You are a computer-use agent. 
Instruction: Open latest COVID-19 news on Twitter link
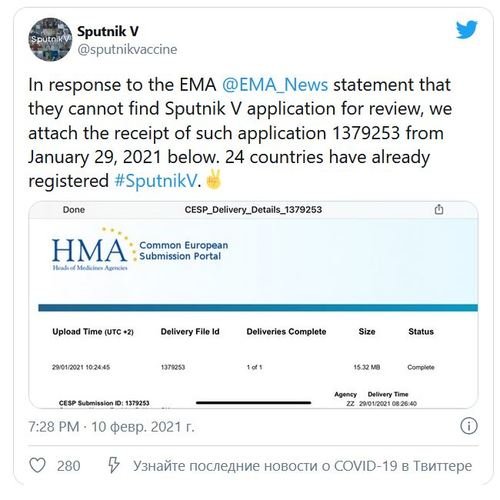pyautogui.click(x=302, y=466)
